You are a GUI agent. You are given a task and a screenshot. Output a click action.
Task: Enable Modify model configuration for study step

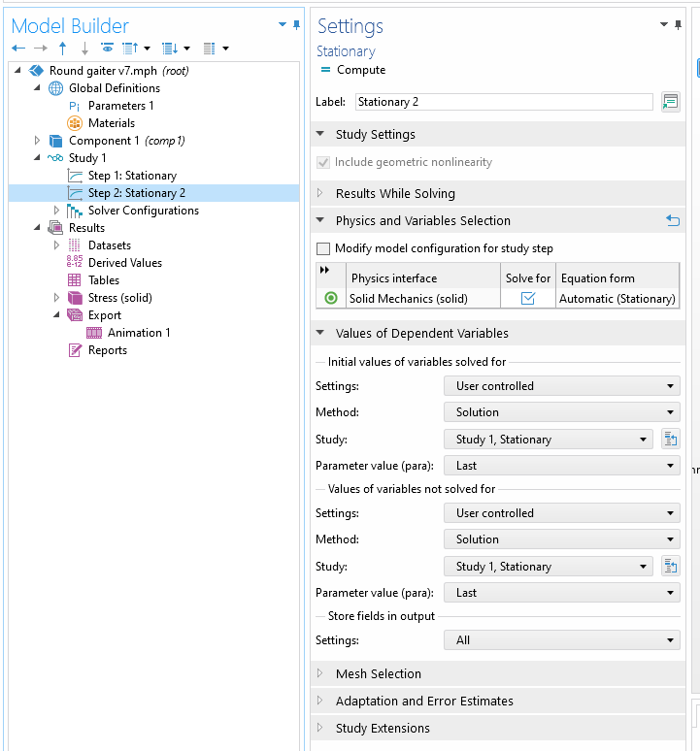pos(324,249)
